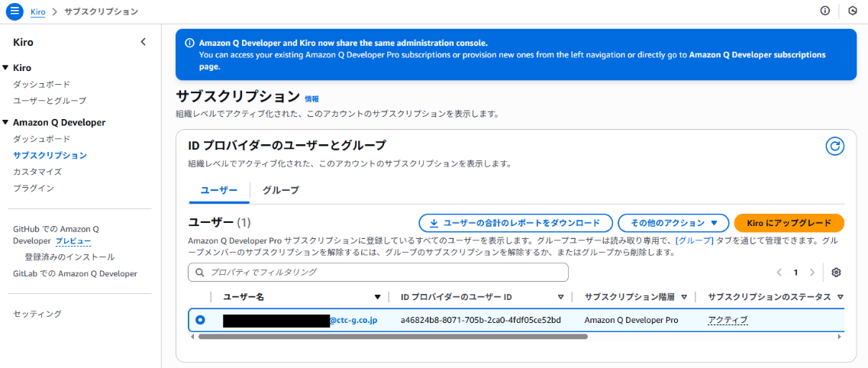This screenshot has height=368, width=868.
Task: Refresh the ID provider users and groups list
Action: coord(834,146)
